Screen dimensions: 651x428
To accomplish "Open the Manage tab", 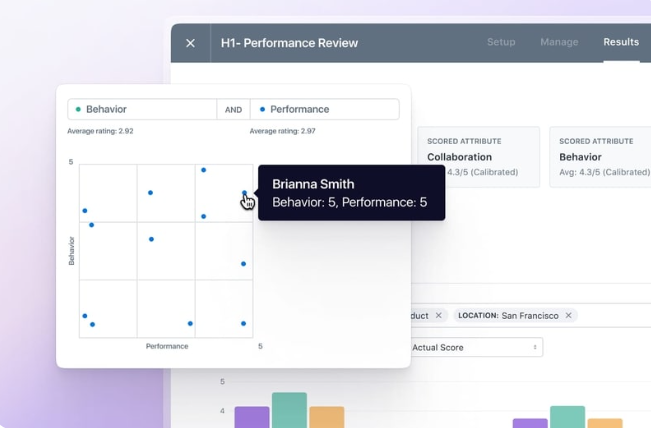I will [559, 42].
